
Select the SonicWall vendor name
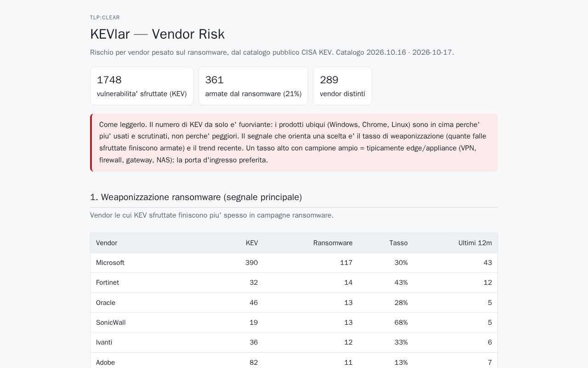pyautogui.click(x=111, y=322)
